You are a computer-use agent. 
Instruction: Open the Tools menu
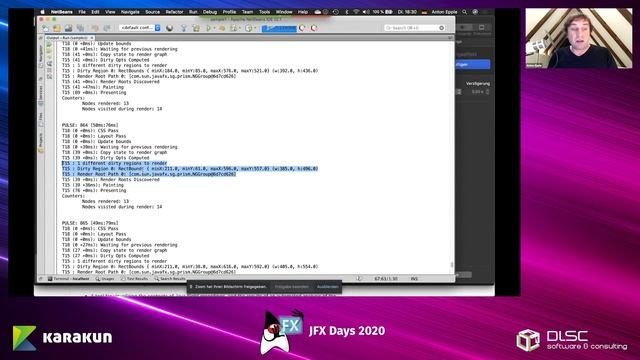264,12
